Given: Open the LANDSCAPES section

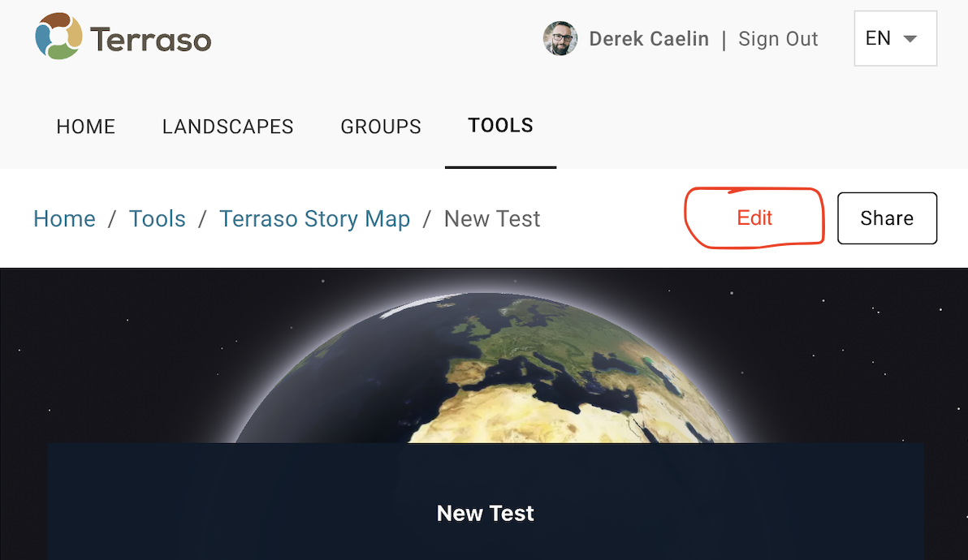Looking at the screenshot, I should click(227, 127).
